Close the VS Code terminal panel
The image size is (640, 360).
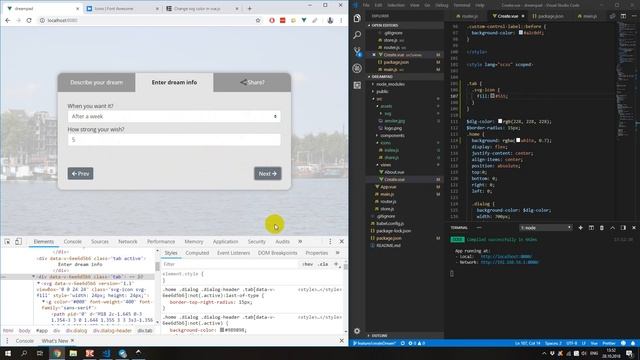click(633, 228)
